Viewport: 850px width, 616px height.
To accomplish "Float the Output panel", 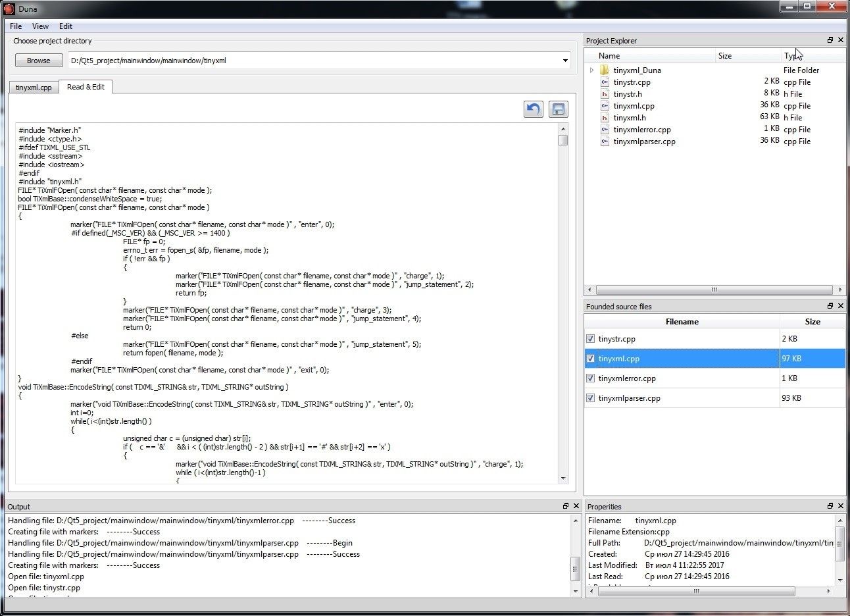I will 566,506.
